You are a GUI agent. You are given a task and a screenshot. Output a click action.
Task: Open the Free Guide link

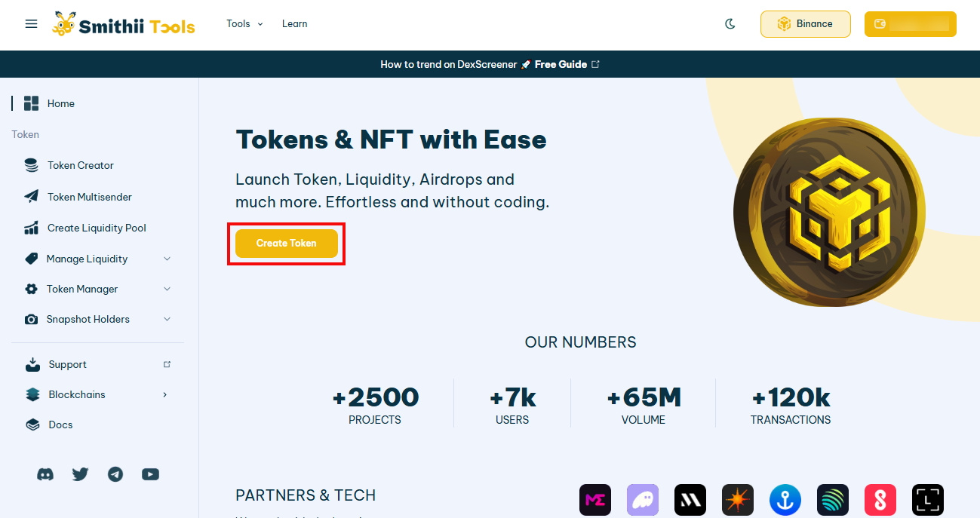(561, 65)
